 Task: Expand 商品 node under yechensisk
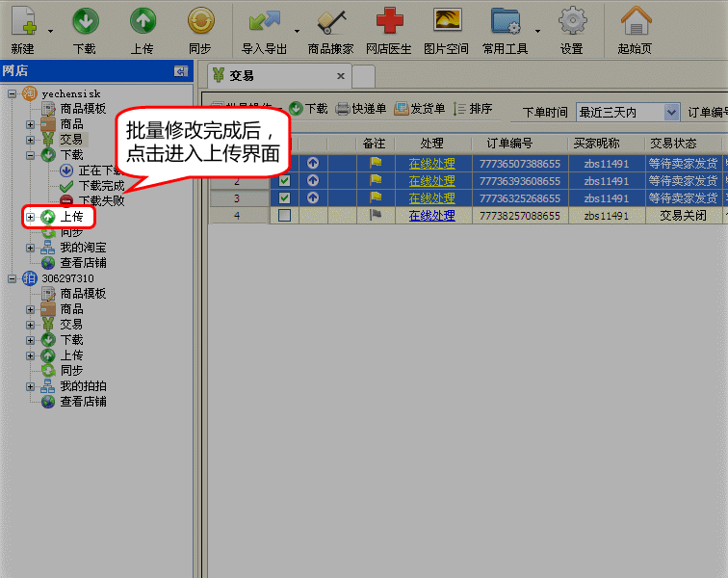[30, 124]
